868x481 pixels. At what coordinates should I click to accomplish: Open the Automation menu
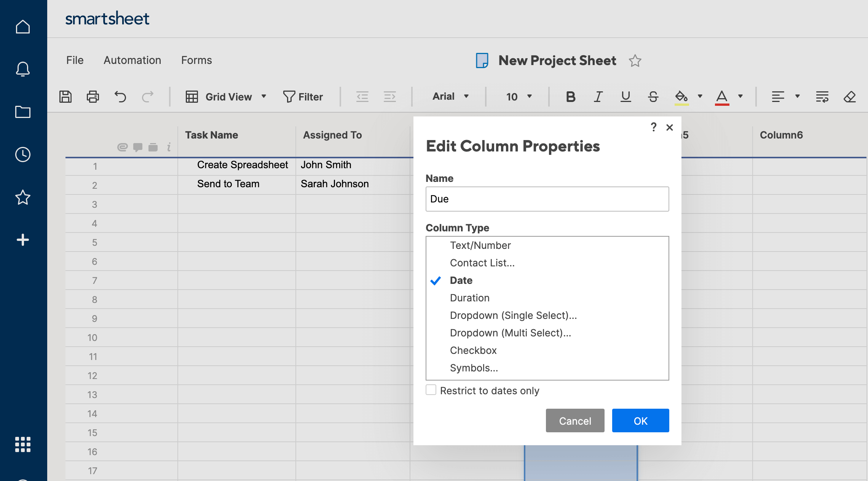point(132,60)
